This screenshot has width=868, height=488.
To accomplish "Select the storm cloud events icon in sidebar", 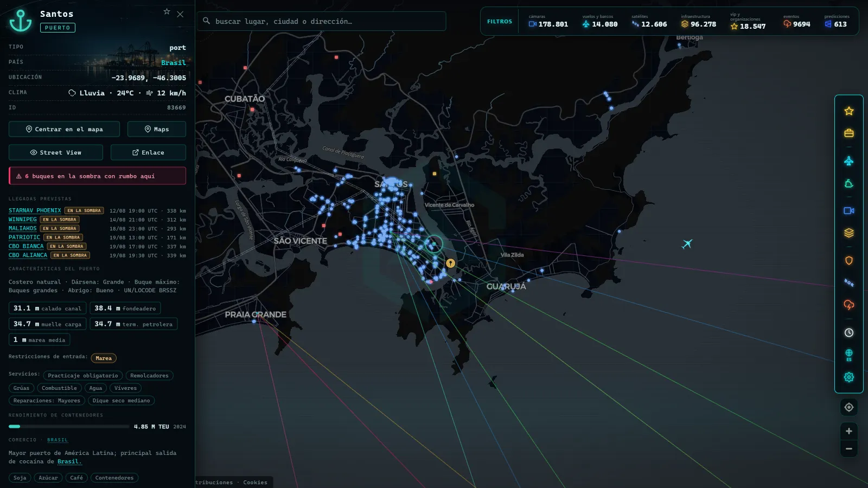I will [849, 305].
